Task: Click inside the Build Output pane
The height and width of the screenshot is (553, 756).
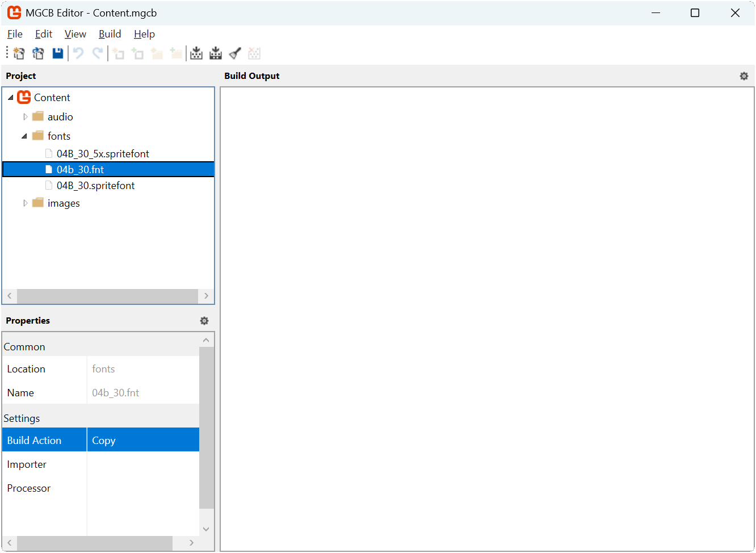Action: tap(487, 319)
